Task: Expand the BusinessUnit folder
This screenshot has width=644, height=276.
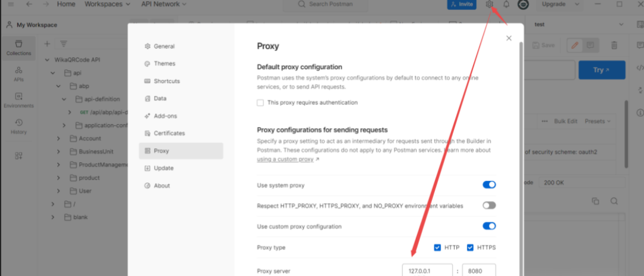Action: 58,151
